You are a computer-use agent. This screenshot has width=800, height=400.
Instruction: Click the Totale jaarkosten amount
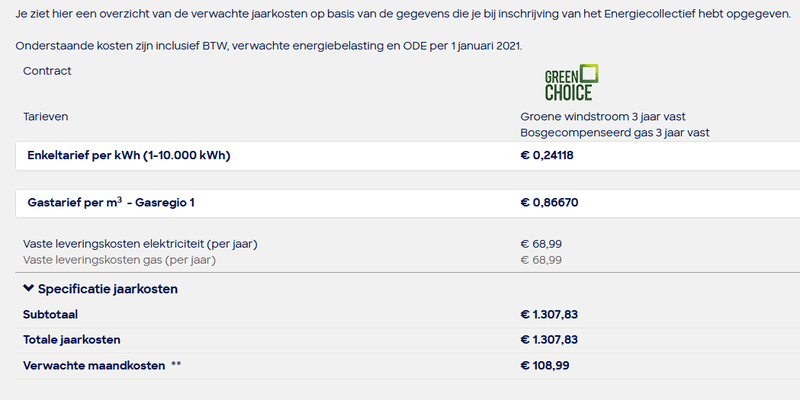[549, 340]
